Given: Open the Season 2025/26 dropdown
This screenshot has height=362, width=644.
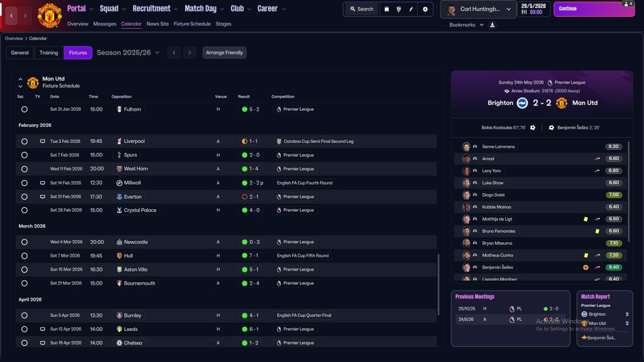Looking at the screenshot, I should [128, 52].
